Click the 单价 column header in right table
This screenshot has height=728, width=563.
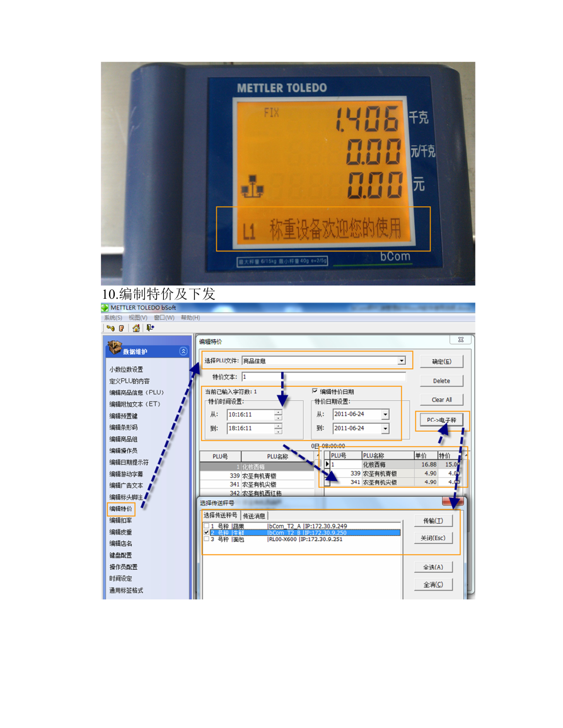426,456
